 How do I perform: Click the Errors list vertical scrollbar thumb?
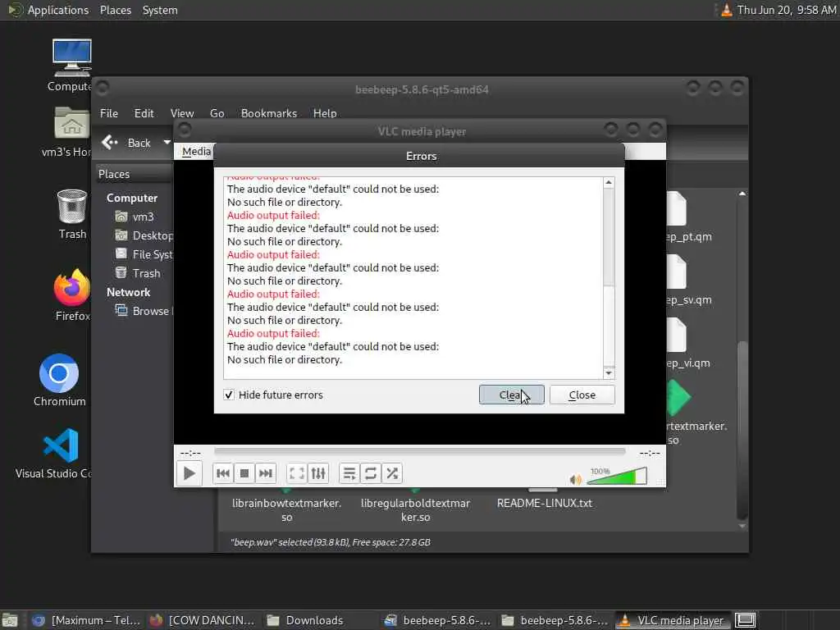click(x=609, y=237)
